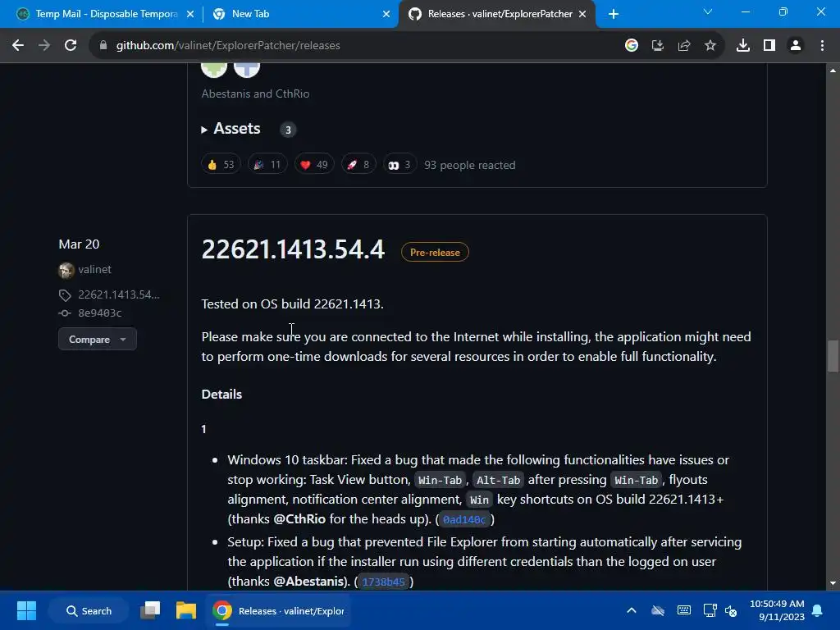Click rocket reaction with 8
Image resolution: width=840 pixels, height=630 pixels.
tap(358, 164)
